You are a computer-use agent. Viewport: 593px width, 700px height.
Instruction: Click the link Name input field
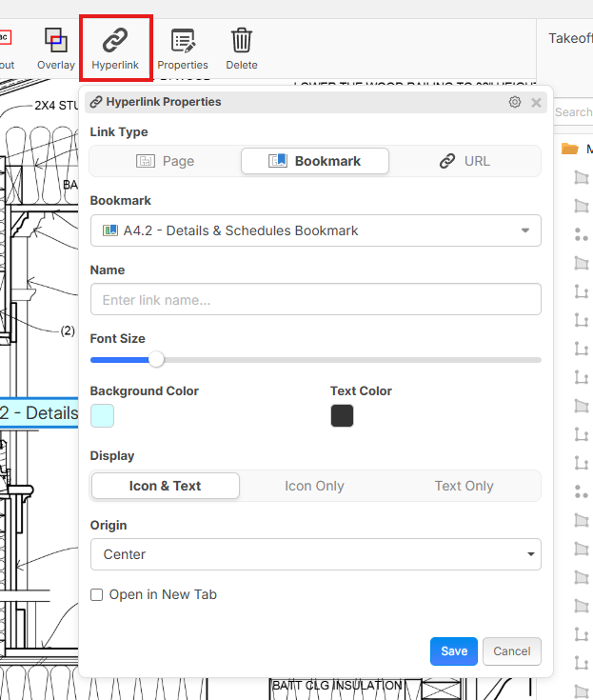pyautogui.click(x=315, y=299)
